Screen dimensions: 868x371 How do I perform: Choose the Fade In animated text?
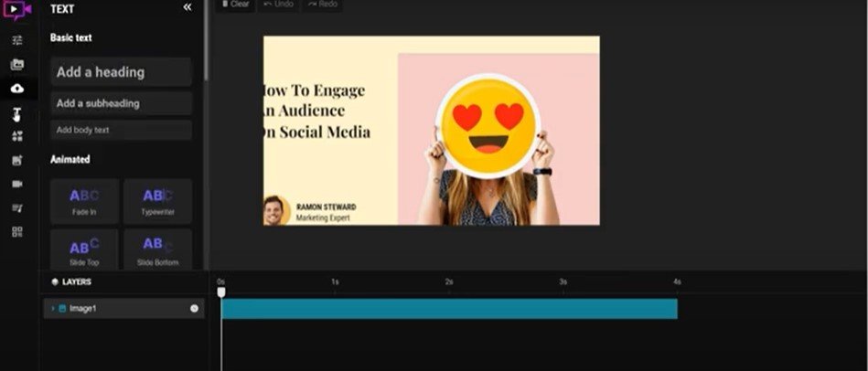84,201
